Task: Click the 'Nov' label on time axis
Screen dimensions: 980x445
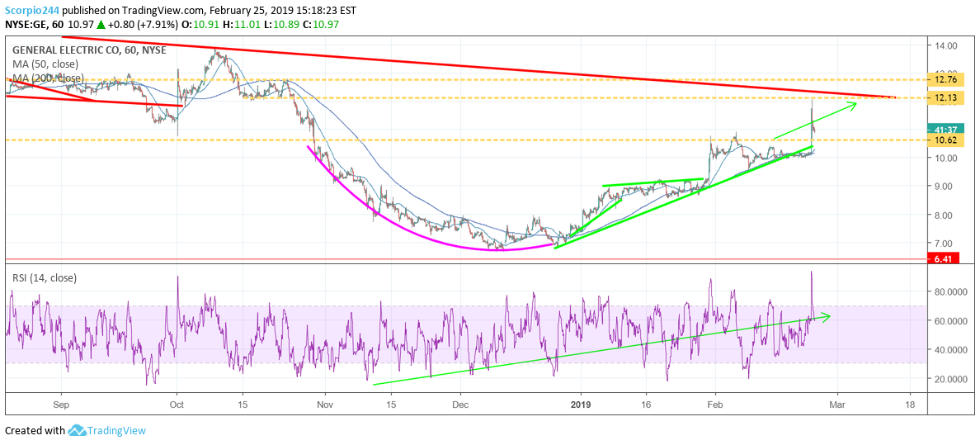Action: [x=324, y=405]
